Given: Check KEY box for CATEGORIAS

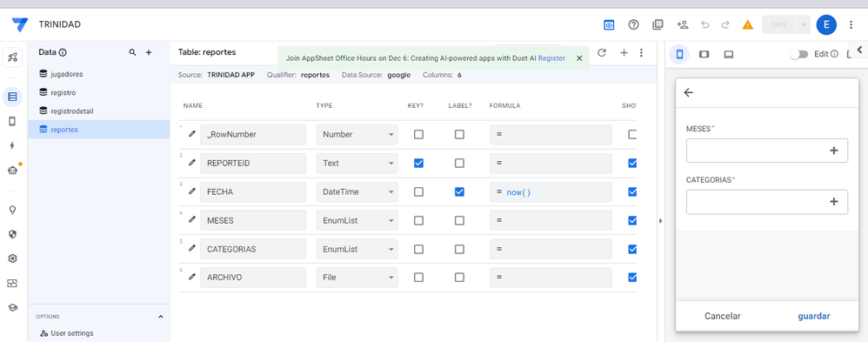Looking at the screenshot, I should coord(418,249).
